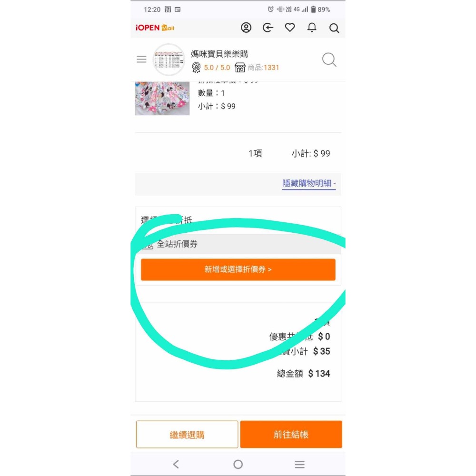Open the member account profile icon
The width and height of the screenshot is (476, 476).
pyautogui.click(x=246, y=28)
